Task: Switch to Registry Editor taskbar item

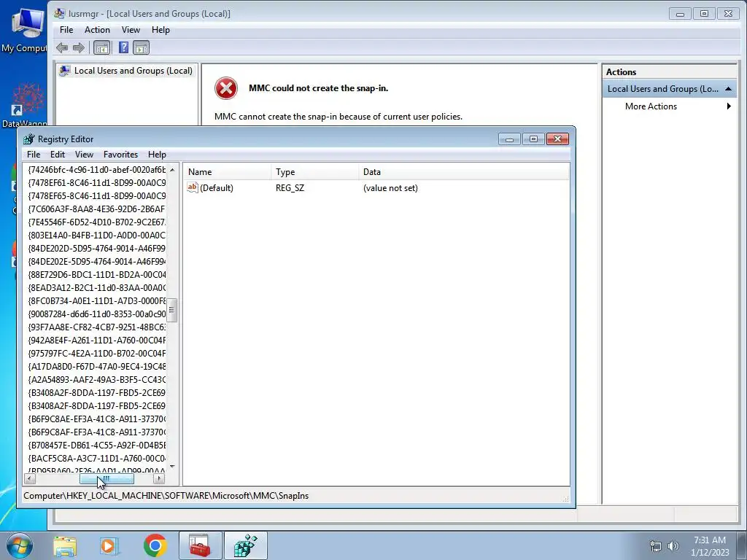Action: tap(245, 545)
